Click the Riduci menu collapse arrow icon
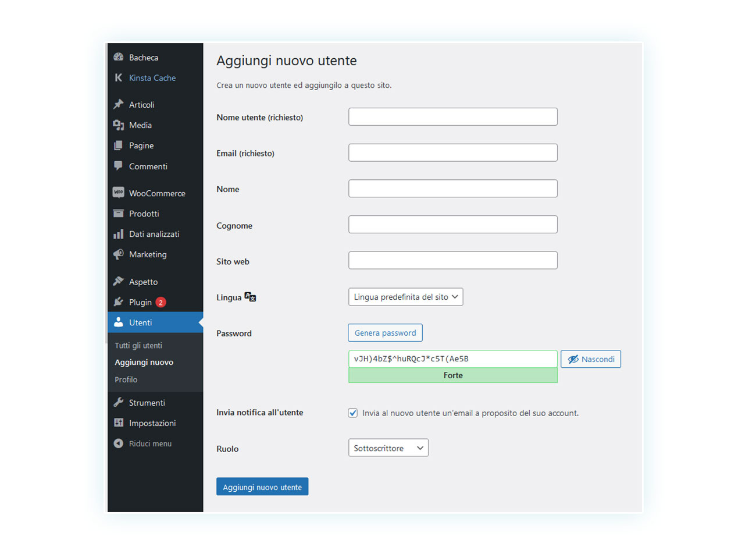Screen dimensions: 756x550 tap(119, 443)
